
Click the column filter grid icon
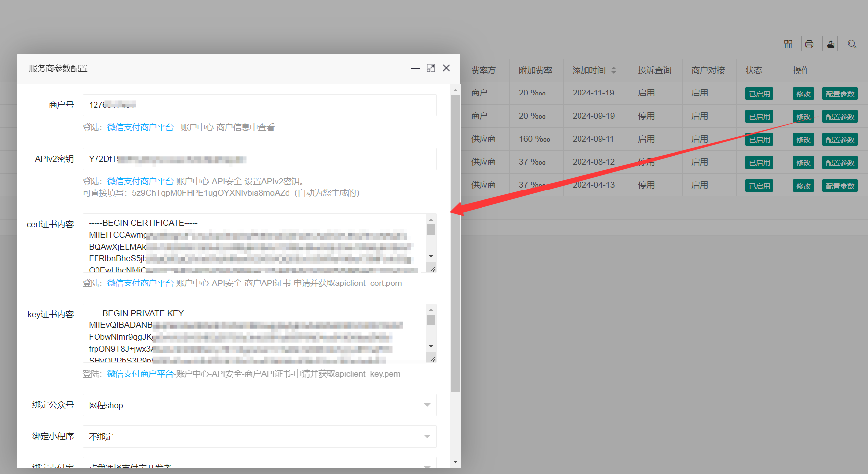coord(788,44)
